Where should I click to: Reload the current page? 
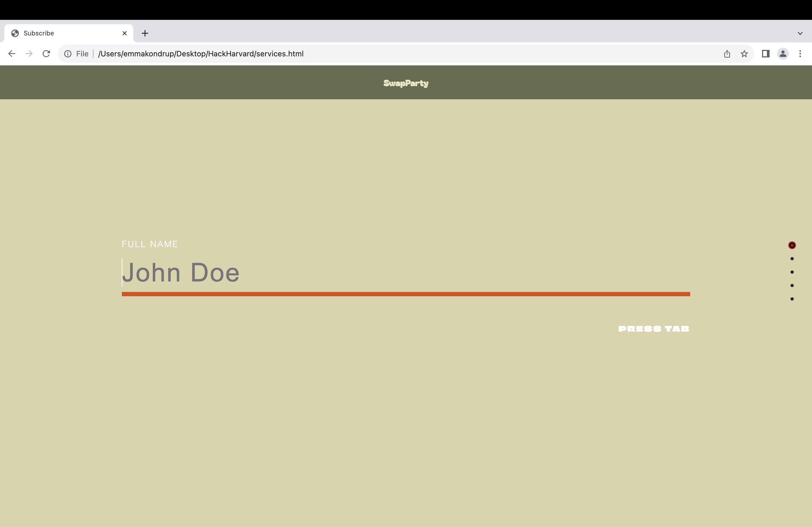click(x=46, y=53)
